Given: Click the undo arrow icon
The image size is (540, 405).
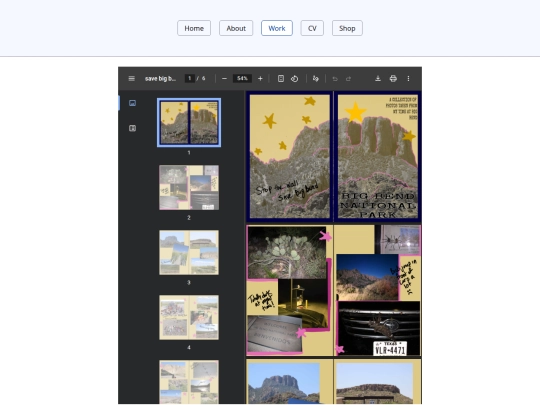Looking at the screenshot, I should coord(335,79).
